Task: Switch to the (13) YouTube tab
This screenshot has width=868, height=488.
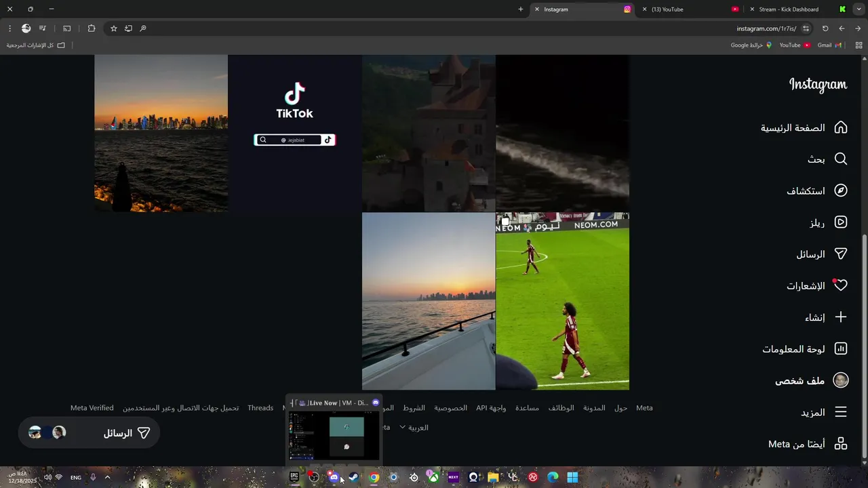Action: 690,9
